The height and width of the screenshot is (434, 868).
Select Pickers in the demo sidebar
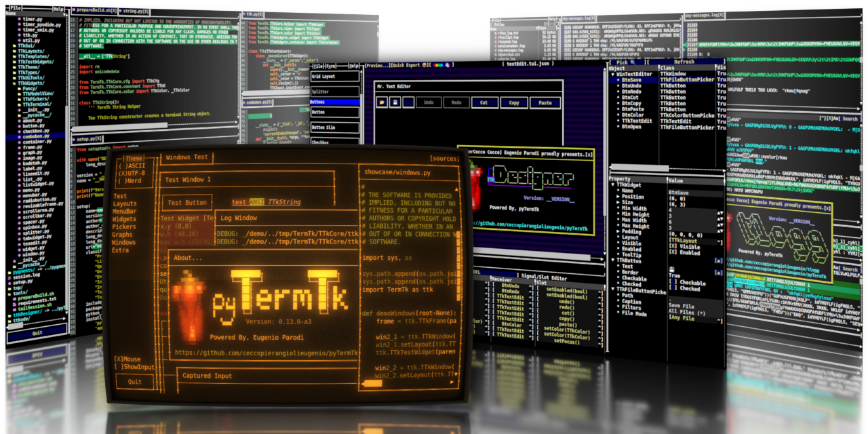[x=124, y=227]
